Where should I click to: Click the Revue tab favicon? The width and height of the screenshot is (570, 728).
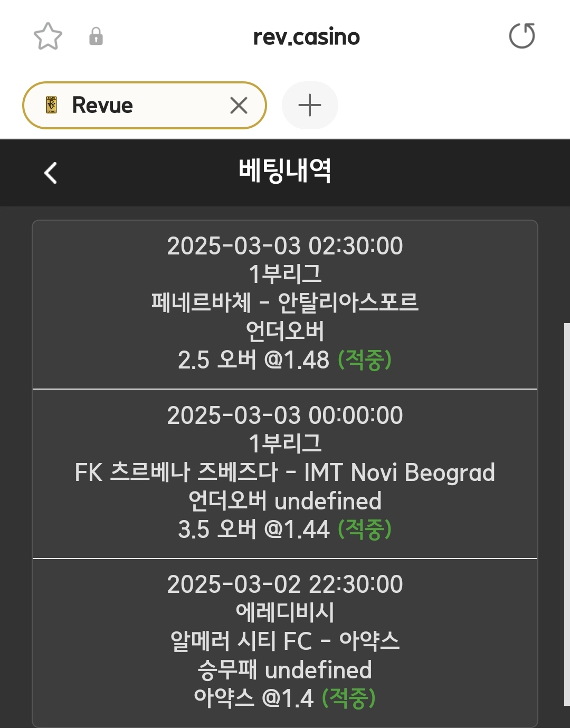click(51, 105)
